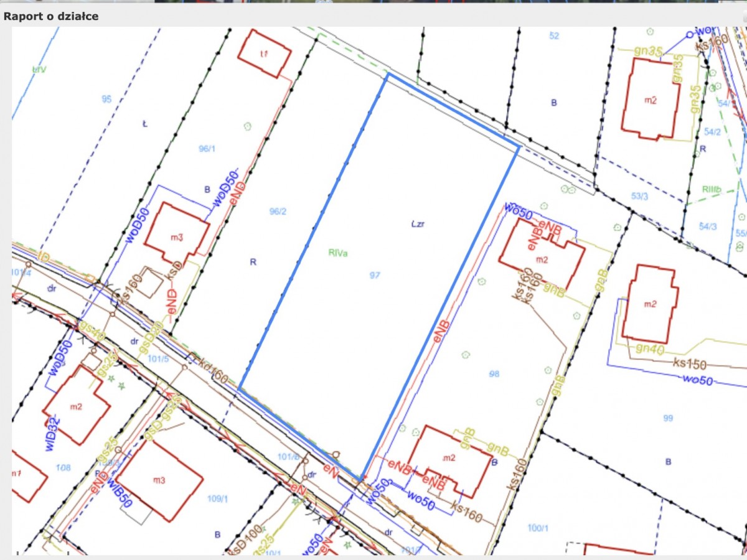Select parcel label 96/1
This screenshot has width=747, height=560.
coord(206,148)
